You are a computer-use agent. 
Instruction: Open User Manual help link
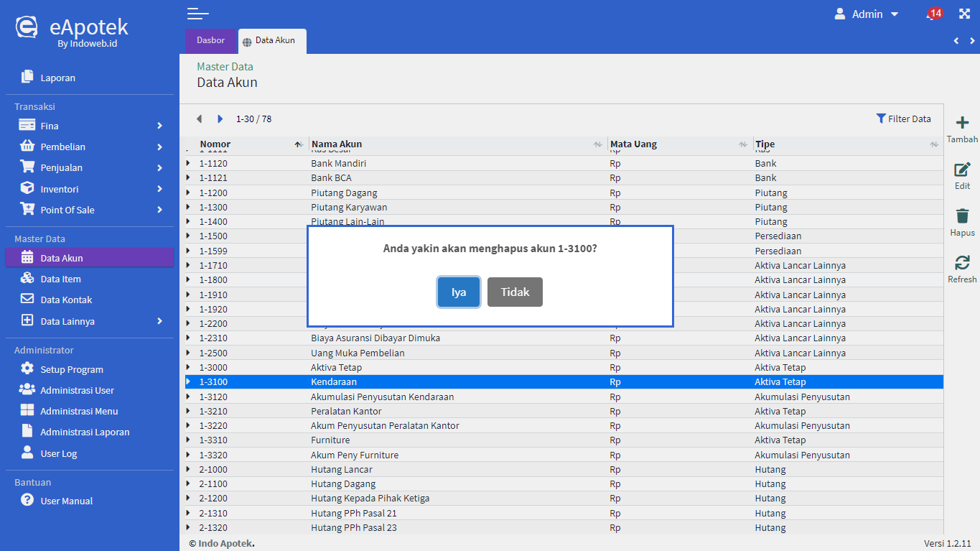coord(66,501)
